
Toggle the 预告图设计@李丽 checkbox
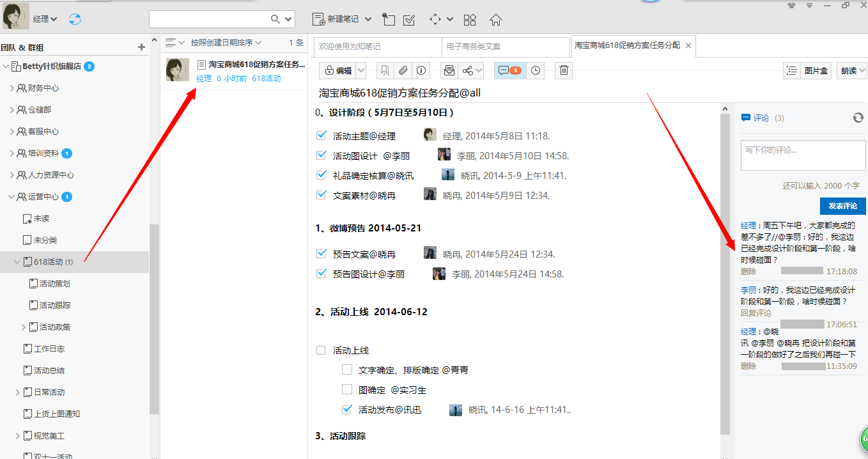pyautogui.click(x=322, y=274)
